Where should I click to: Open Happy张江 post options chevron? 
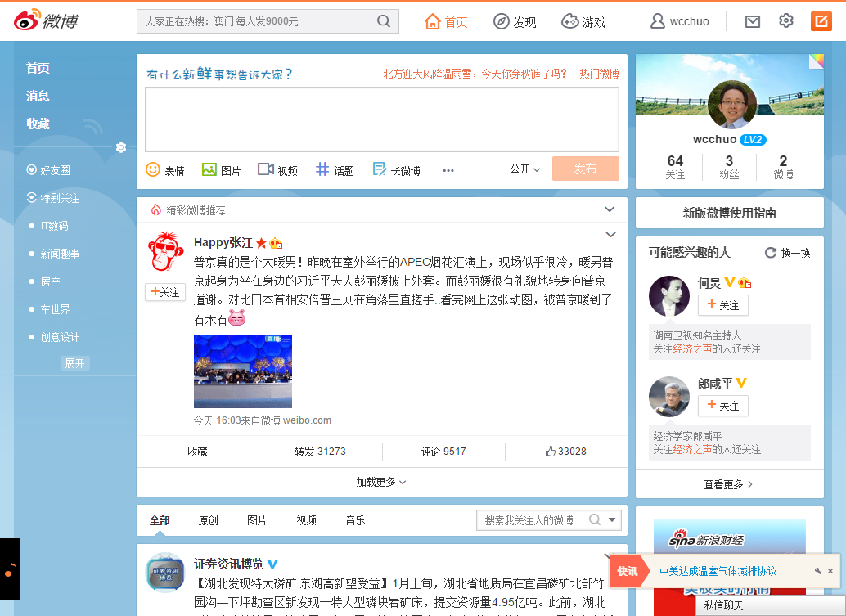(x=610, y=234)
